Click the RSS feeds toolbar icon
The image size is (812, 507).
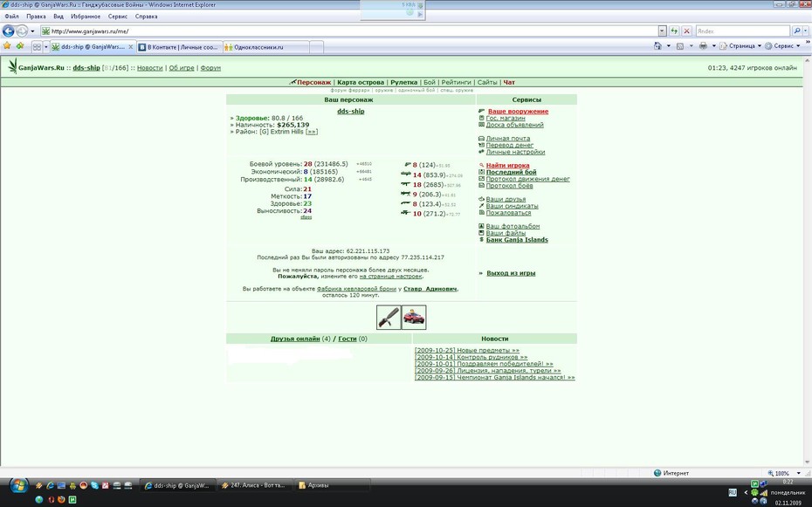[x=680, y=46]
